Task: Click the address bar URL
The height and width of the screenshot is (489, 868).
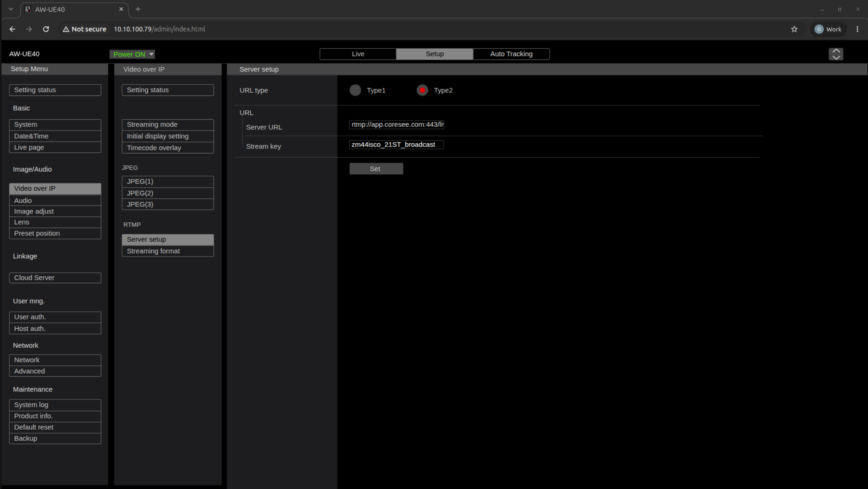Action: 159,29
